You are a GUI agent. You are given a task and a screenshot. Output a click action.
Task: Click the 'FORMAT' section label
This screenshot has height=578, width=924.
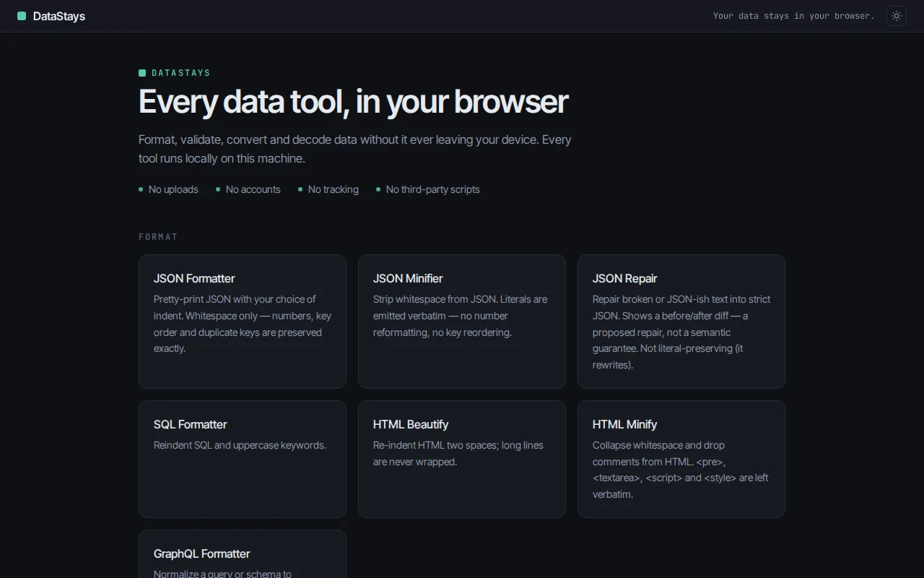pyautogui.click(x=158, y=237)
